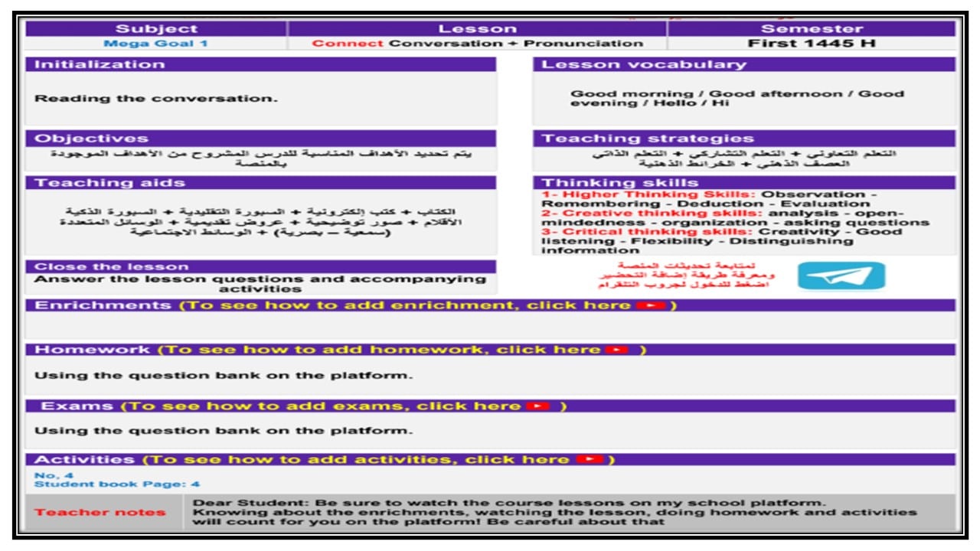Click the exams 'click here' link
Viewport: 980px width, 551px height.
pos(469,406)
